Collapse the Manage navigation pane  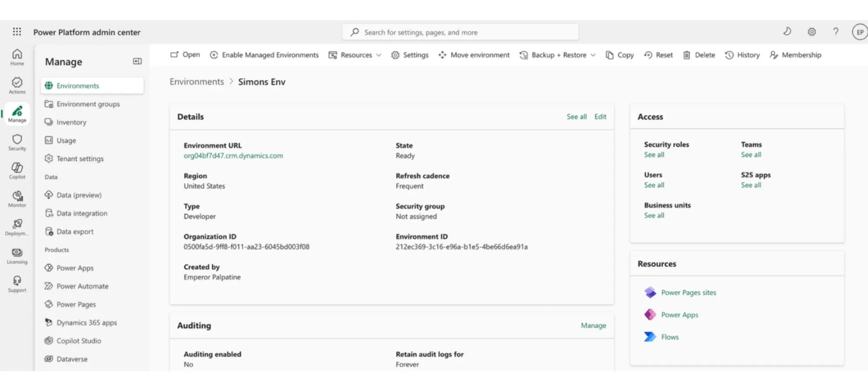click(137, 61)
